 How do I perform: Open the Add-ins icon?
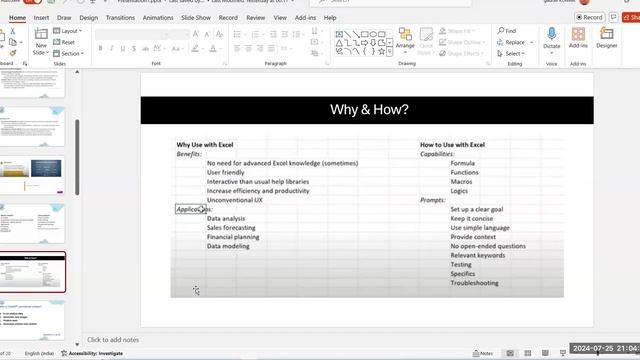click(x=578, y=34)
